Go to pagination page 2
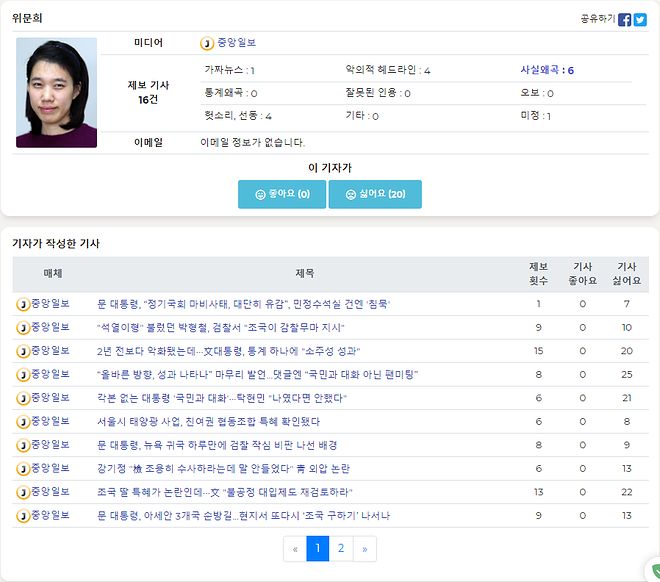Screen dimensions: 660x582 point(341,548)
